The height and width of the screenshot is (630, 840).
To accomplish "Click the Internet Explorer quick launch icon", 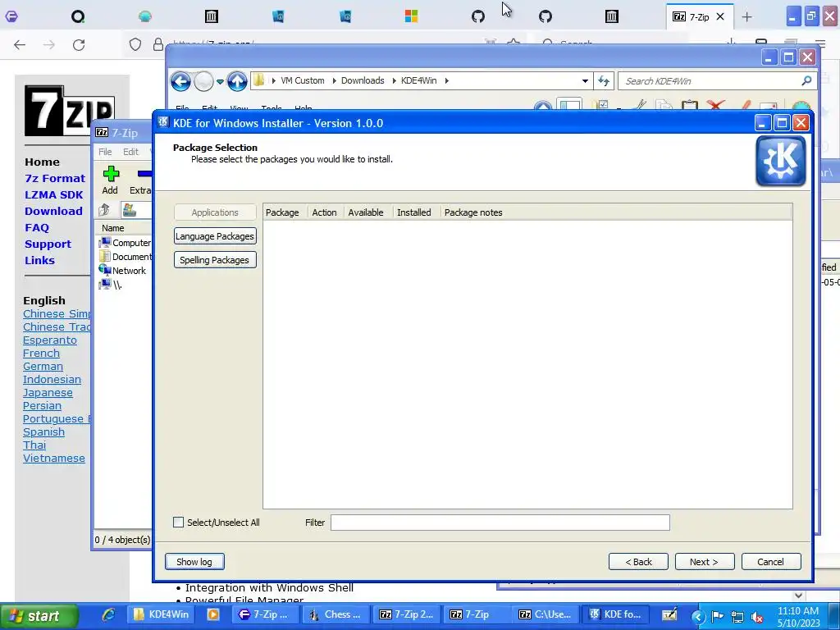I will (x=108, y=614).
